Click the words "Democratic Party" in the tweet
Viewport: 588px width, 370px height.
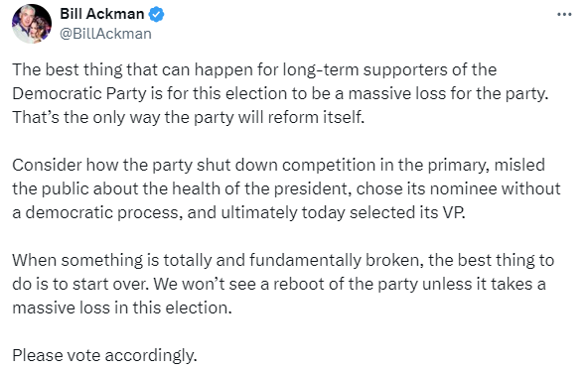[x=79, y=93]
